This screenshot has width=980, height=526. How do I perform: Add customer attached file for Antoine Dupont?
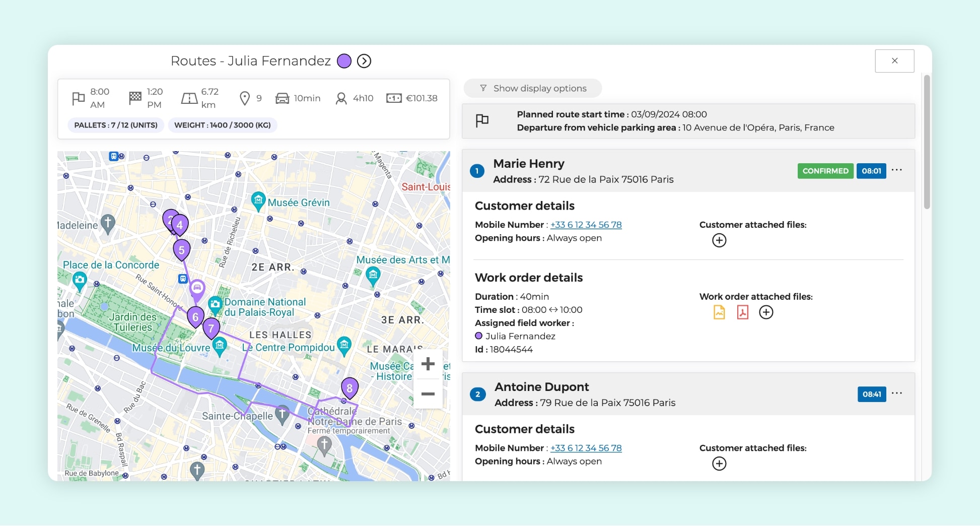point(719,464)
